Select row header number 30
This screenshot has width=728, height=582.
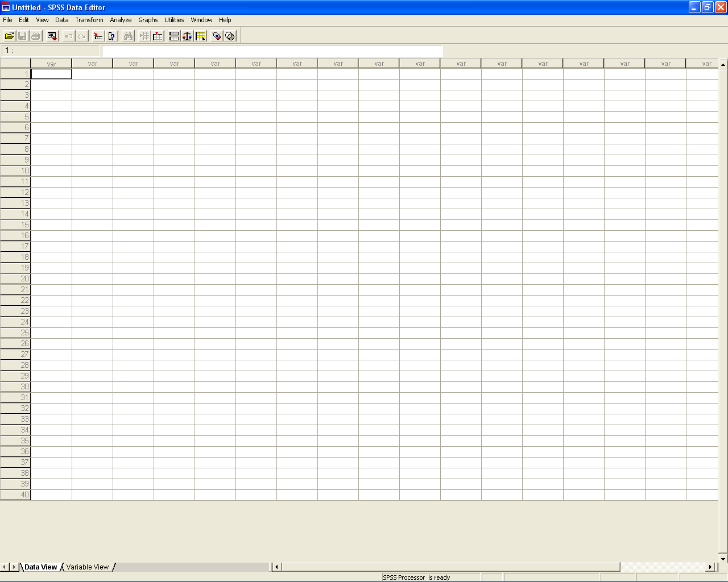(x=15, y=387)
